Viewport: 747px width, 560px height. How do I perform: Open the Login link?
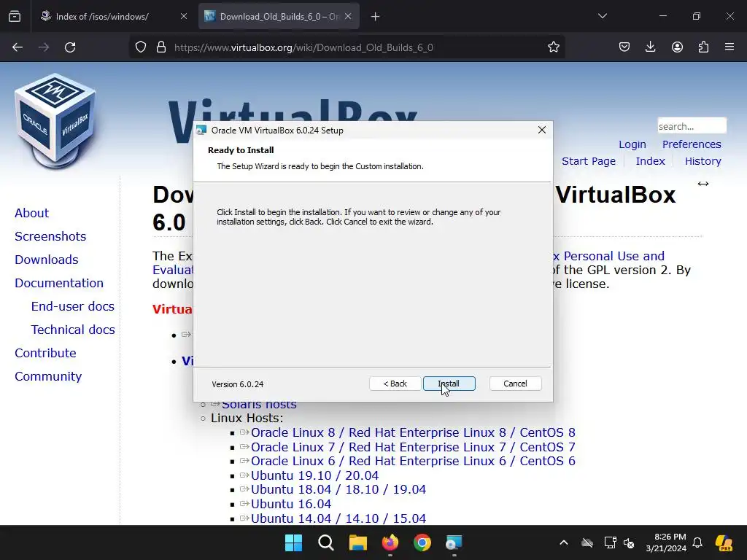point(632,144)
